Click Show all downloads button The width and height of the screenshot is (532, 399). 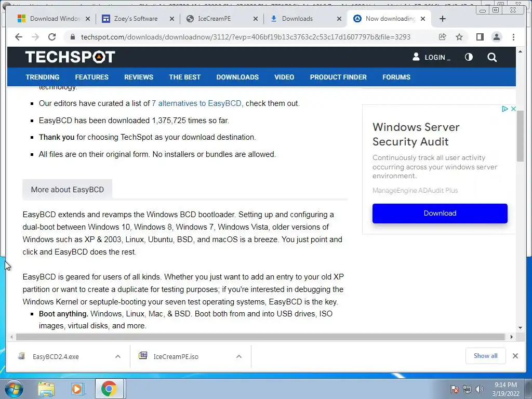coord(486,356)
